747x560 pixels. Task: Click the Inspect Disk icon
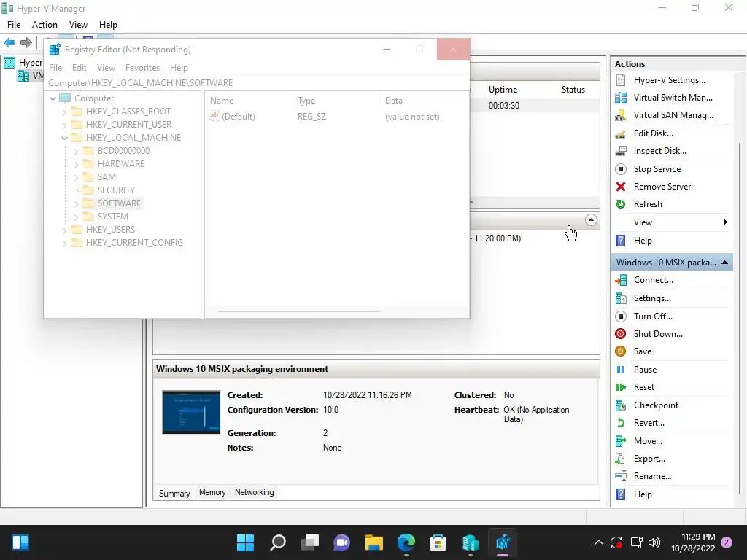click(x=621, y=151)
